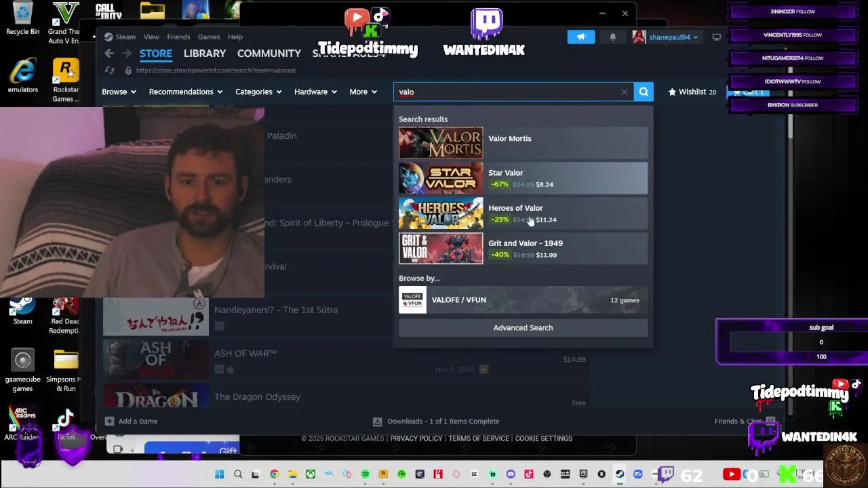This screenshot has height=488, width=868.
Task: Switch to the COMMUNITY tab
Action: click(x=269, y=54)
